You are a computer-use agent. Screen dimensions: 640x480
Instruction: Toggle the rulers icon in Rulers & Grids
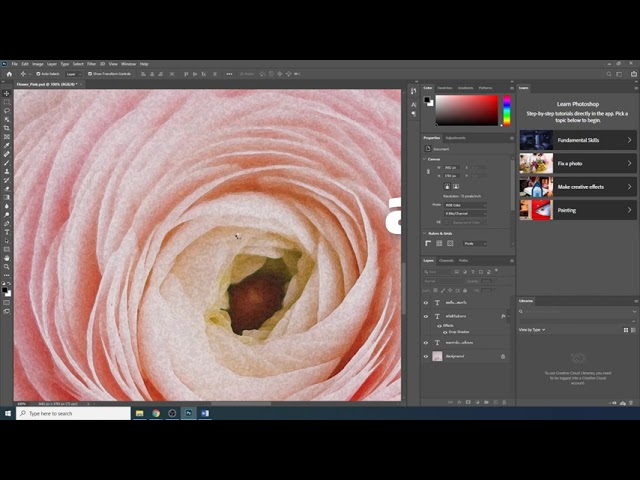coord(428,243)
